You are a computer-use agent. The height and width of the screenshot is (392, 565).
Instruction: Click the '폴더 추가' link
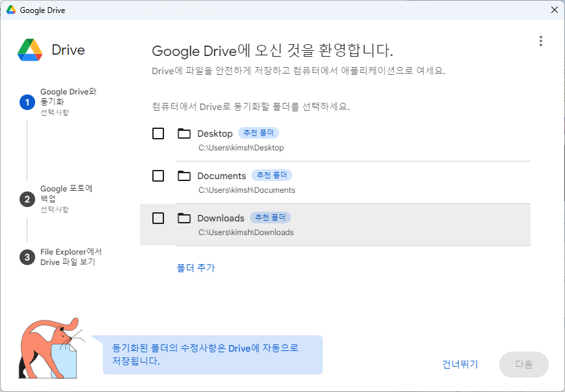[x=195, y=268]
